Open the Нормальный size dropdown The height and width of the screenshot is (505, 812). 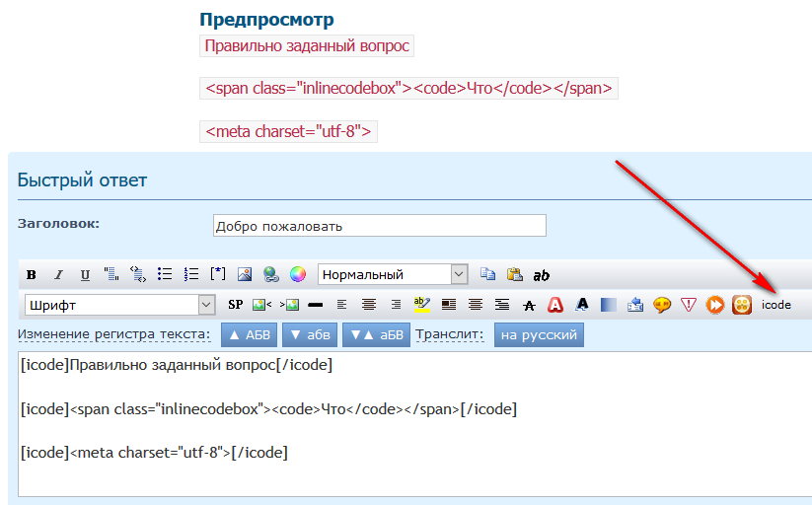point(393,274)
